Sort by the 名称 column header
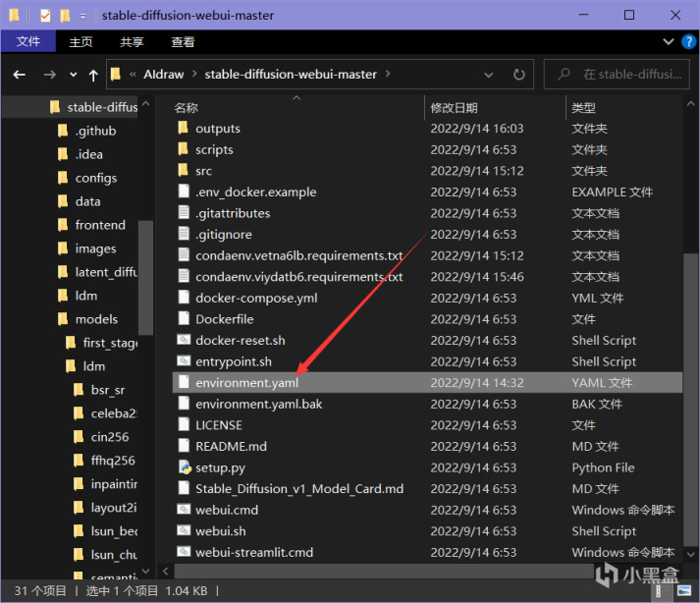700x603 pixels. click(186, 108)
